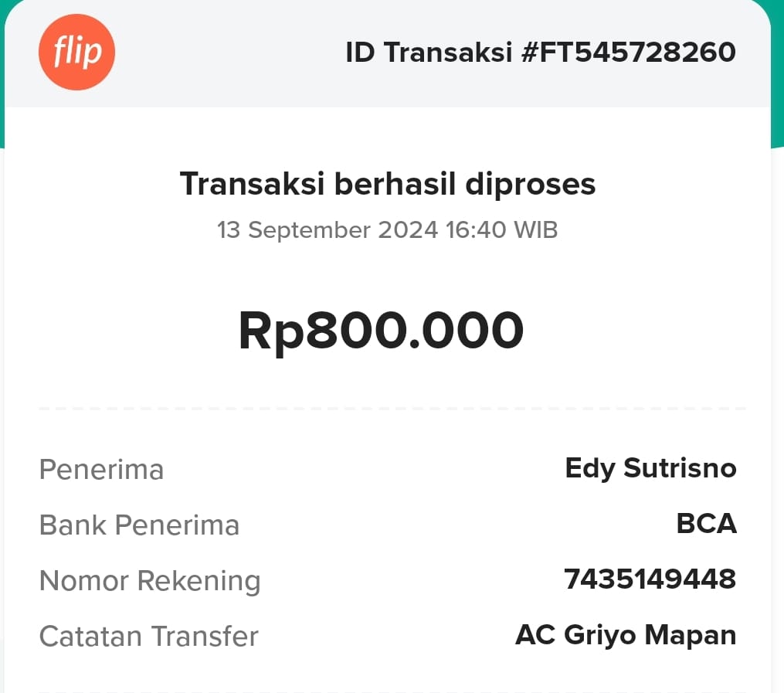Click the dashed divider under Catatan Transfer
Viewport: 784px width, 693px height.
(392, 690)
